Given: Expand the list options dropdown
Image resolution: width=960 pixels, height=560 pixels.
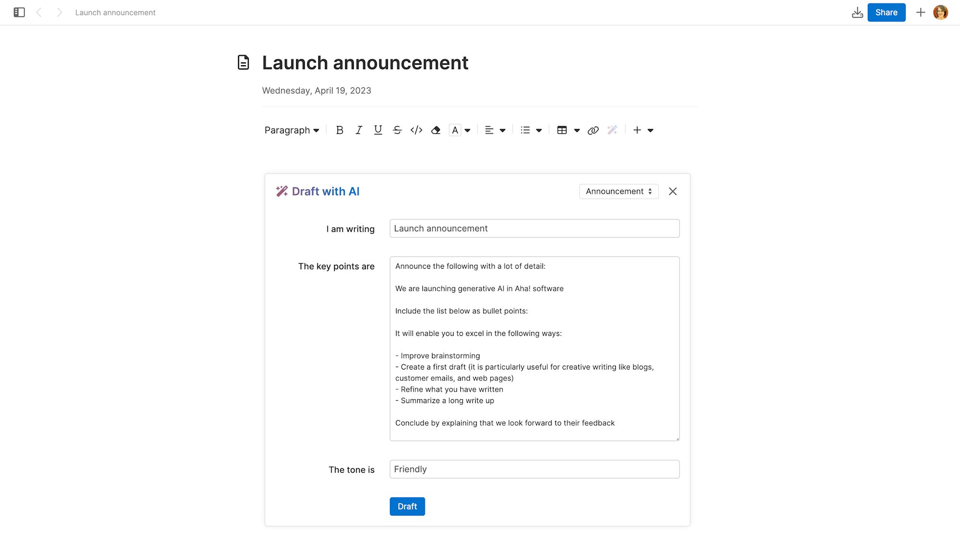Looking at the screenshot, I should (x=539, y=130).
